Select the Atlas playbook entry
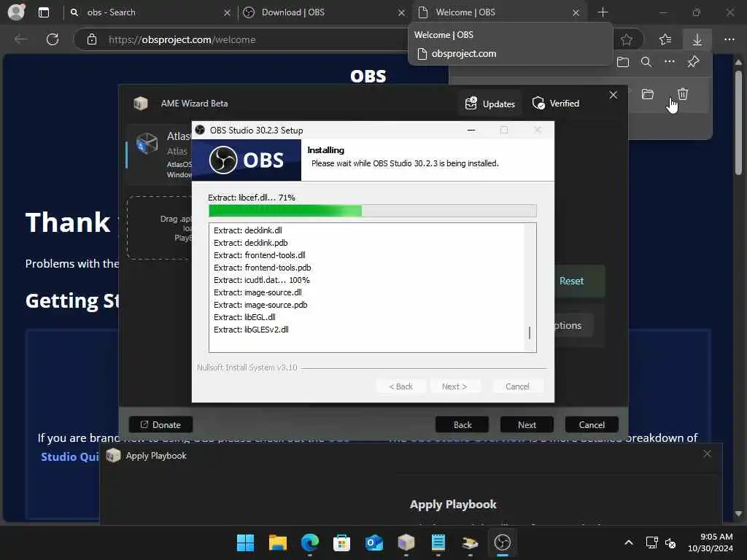Screen dimensions: 747x560 click(x=160, y=154)
